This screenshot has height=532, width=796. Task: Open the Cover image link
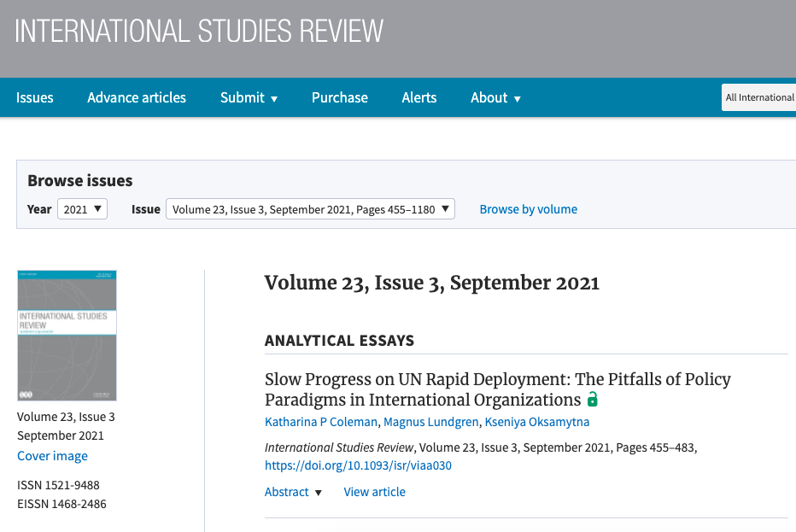tap(52, 456)
